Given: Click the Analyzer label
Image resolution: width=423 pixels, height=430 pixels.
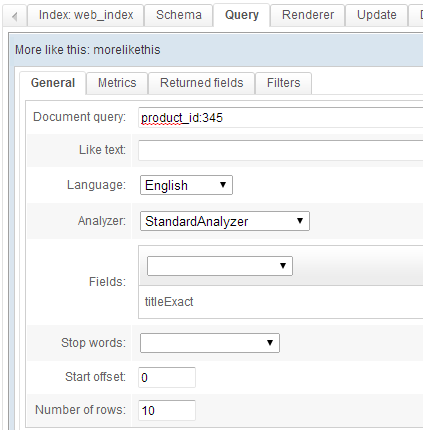Looking at the screenshot, I should (x=102, y=221).
